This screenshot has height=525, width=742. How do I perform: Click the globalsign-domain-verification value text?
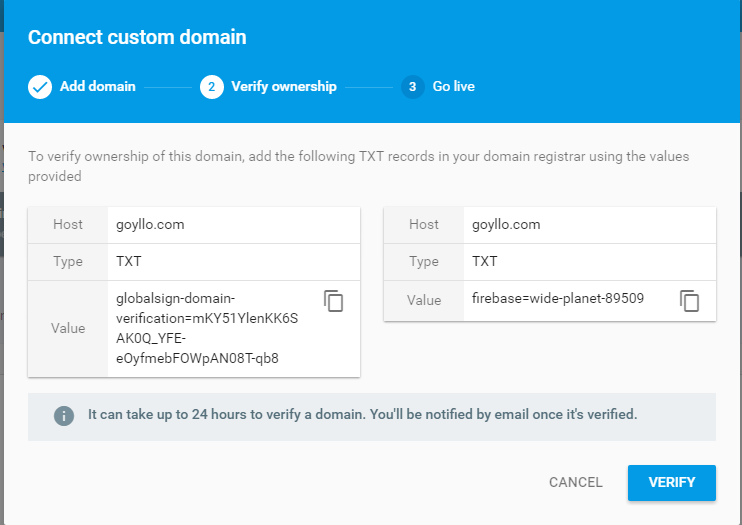(x=207, y=328)
